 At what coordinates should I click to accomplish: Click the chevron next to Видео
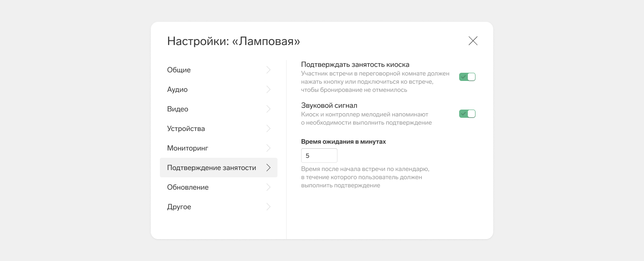click(268, 109)
